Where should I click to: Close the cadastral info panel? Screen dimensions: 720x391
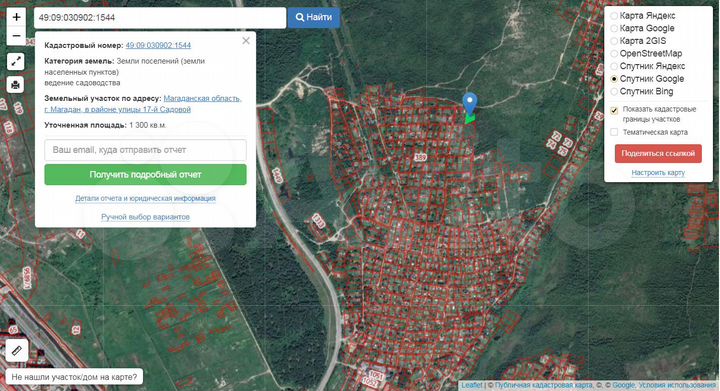pyautogui.click(x=246, y=41)
